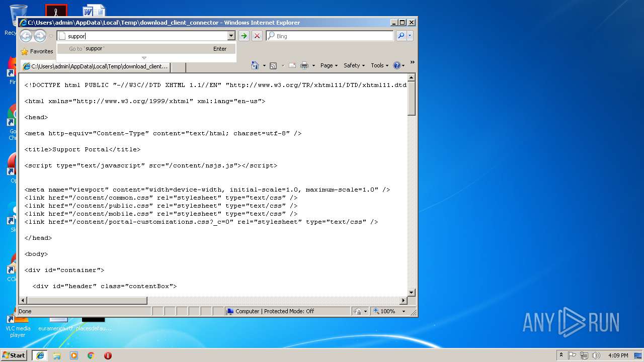
Task: Click Go to 'suppor' suggestion
Action: pyautogui.click(x=146, y=49)
